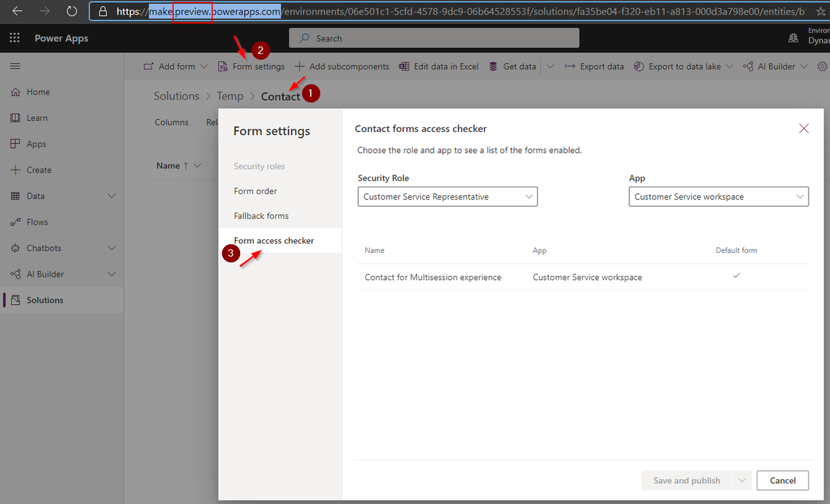Click the Save and publish button
This screenshot has height=504, width=830.
pyautogui.click(x=687, y=480)
